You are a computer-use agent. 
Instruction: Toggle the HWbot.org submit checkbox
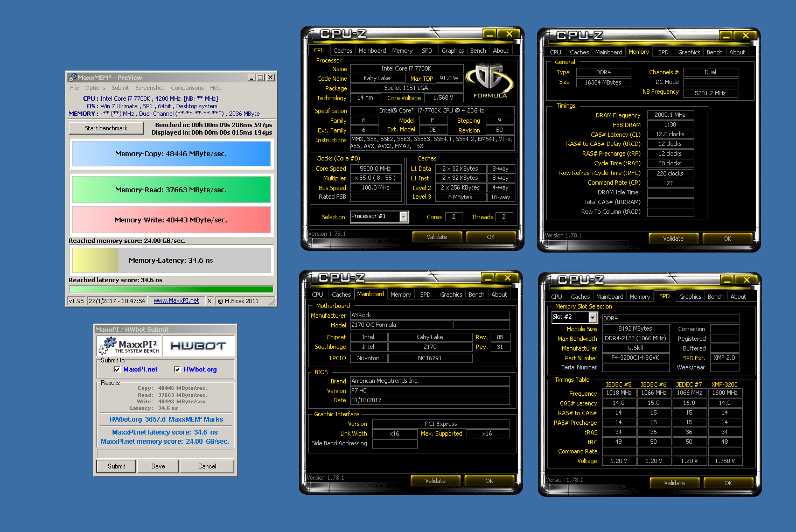pyautogui.click(x=177, y=369)
